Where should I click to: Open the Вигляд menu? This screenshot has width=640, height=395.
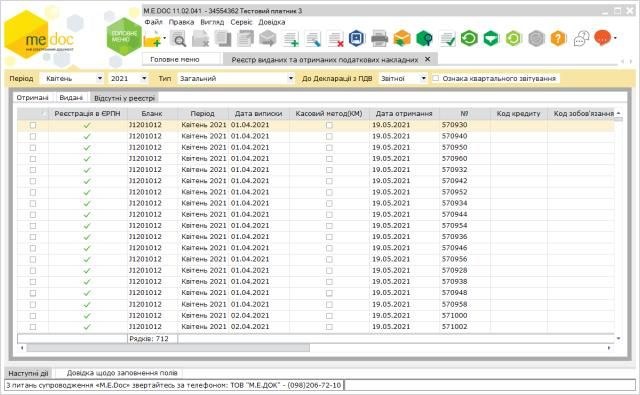point(212,22)
